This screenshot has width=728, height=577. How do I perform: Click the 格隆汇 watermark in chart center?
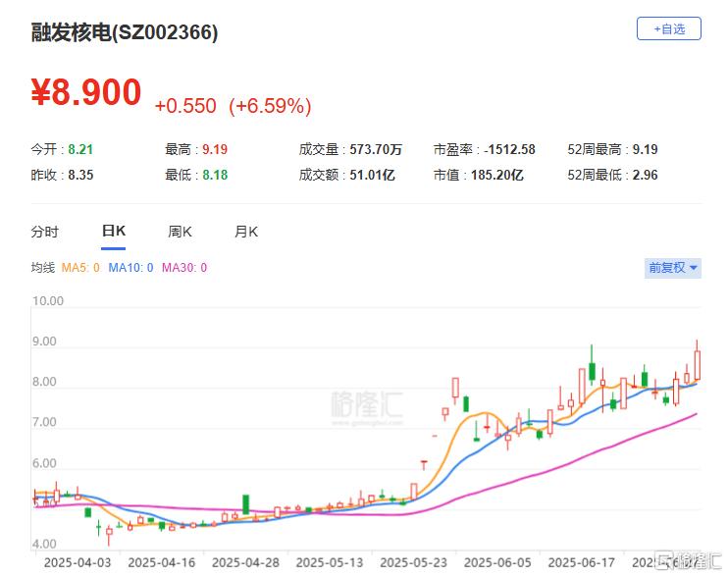[367, 406]
